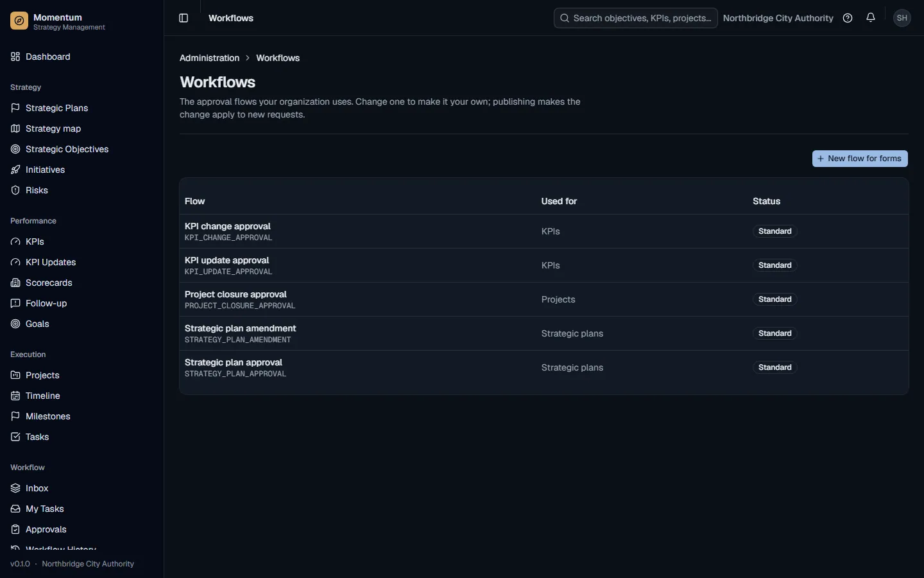Click Projects cell in Project closure row
Screen dimensions: 924x578
[x=558, y=299]
